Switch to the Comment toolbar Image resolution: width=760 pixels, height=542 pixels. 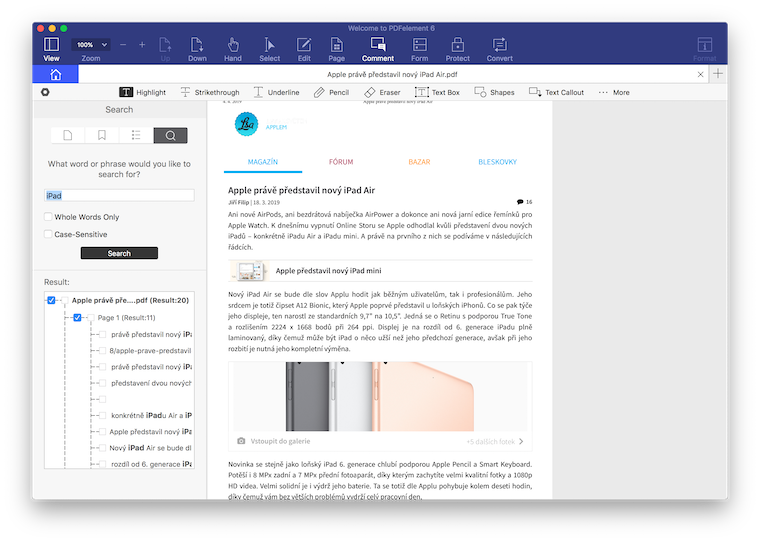pos(378,49)
